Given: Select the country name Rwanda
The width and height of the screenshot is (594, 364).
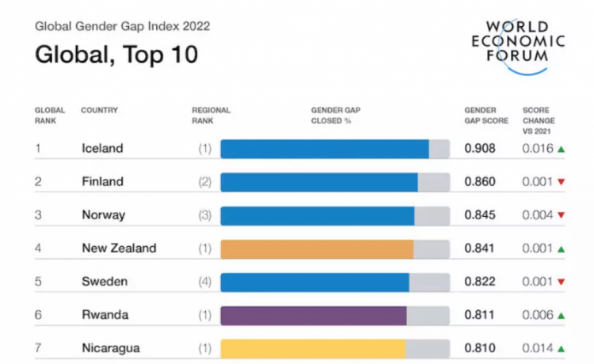Looking at the screenshot, I should pyautogui.click(x=104, y=315).
